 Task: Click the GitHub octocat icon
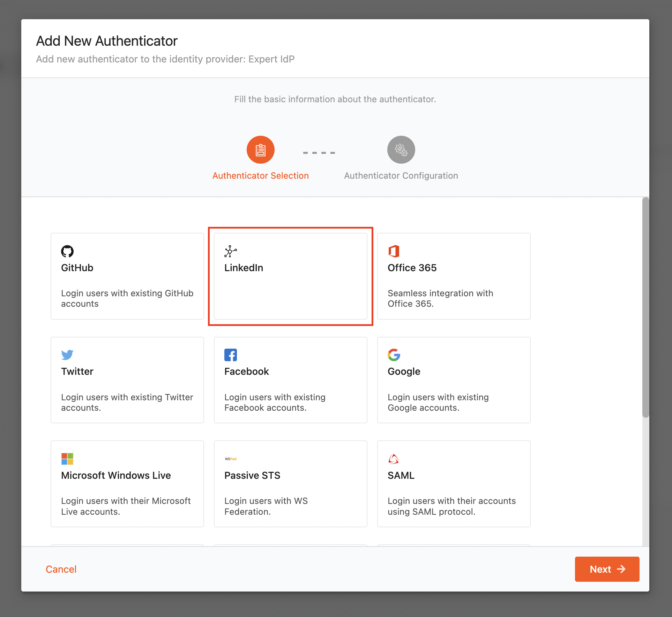(x=67, y=251)
